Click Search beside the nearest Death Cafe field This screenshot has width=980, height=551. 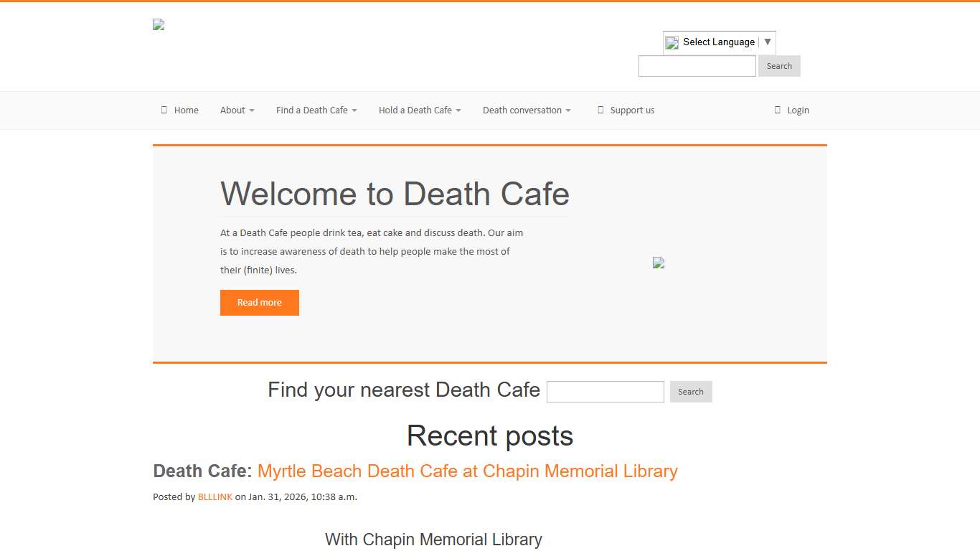[690, 392]
